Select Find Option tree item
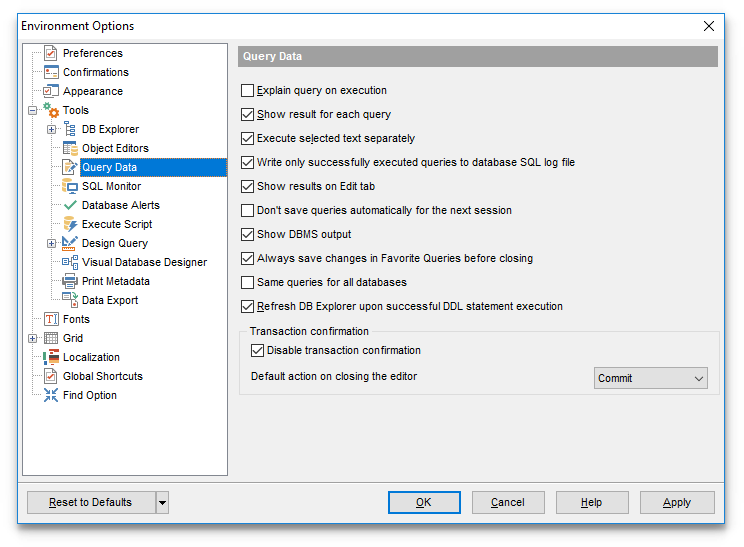 [90, 395]
